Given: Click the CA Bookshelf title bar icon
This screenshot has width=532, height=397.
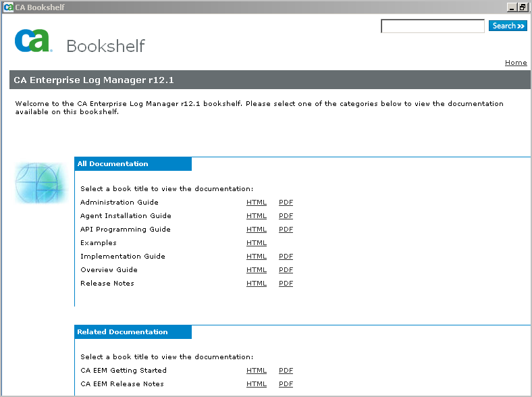Looking at the screenshot, I should (9, 7).
